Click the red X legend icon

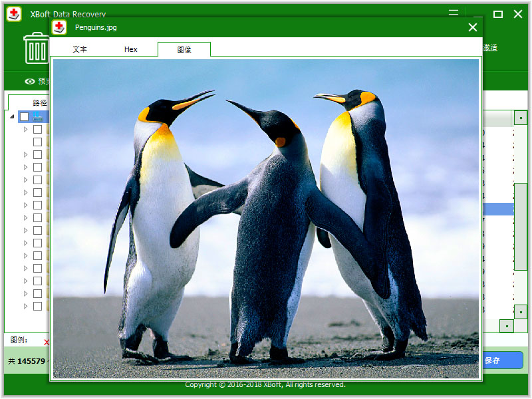47,342
